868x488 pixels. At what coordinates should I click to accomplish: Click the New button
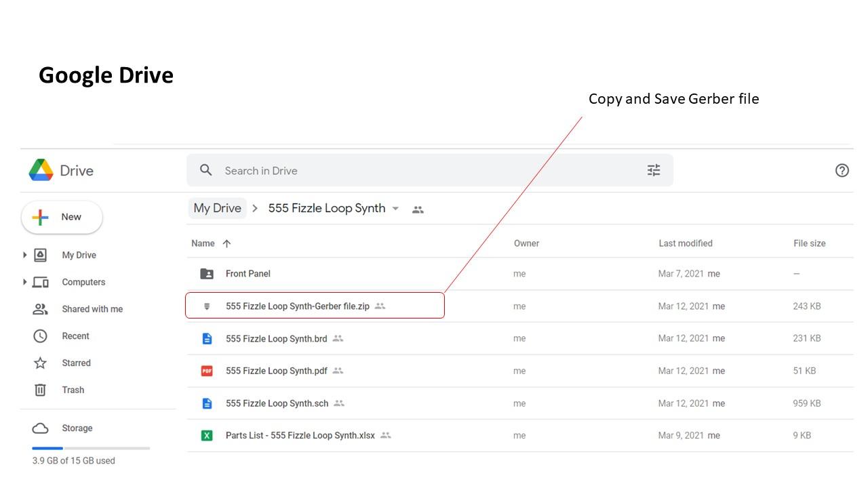point(62,218)
